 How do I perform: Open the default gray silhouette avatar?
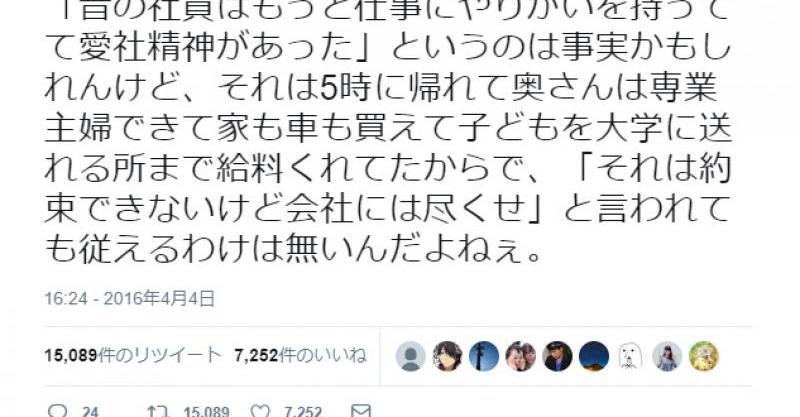[410, 356]
